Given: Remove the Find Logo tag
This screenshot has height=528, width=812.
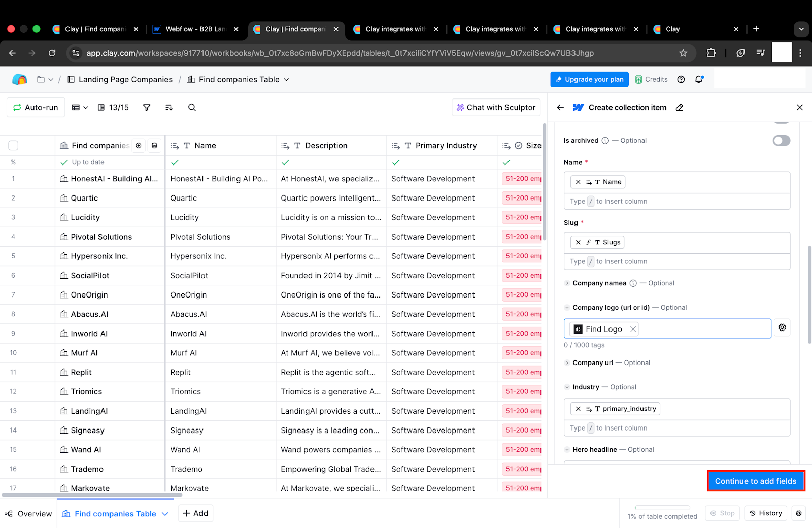Looking at the screenshot, I should pos(633,329).
